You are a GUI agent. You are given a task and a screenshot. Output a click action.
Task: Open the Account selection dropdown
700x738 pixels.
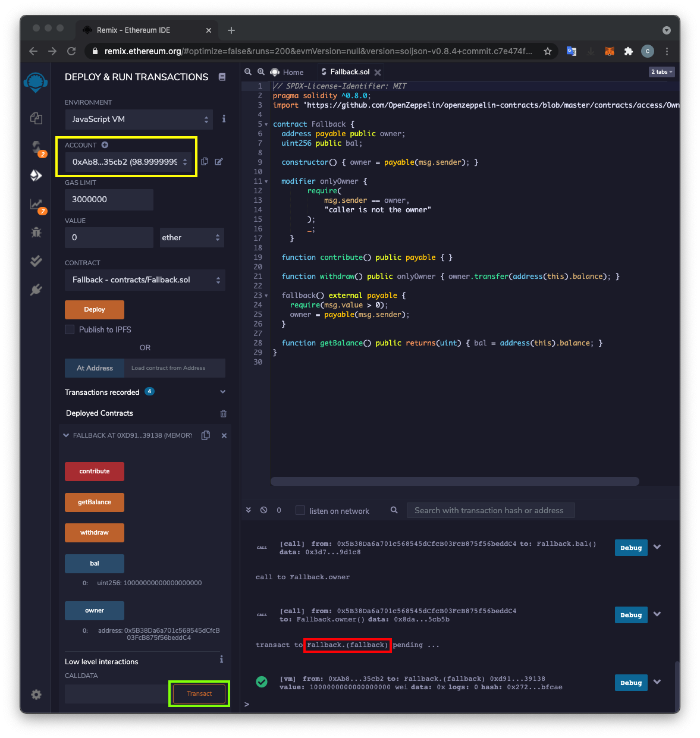pyautogui.click(x=128, y=162)
